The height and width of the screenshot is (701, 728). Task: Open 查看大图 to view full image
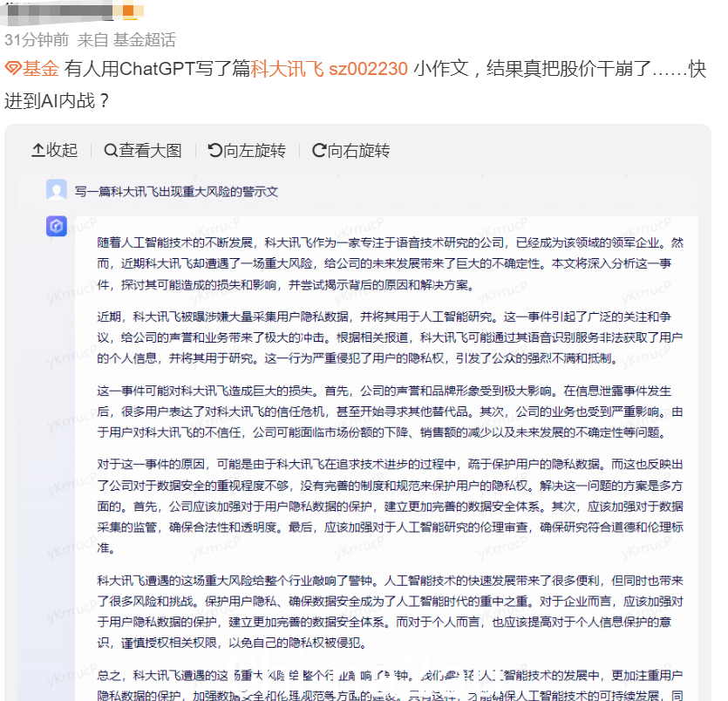tap(143, 151)
